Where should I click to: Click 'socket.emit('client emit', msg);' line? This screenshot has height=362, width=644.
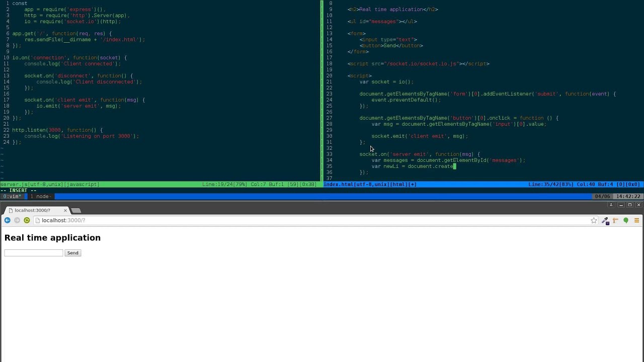point(420,136)
